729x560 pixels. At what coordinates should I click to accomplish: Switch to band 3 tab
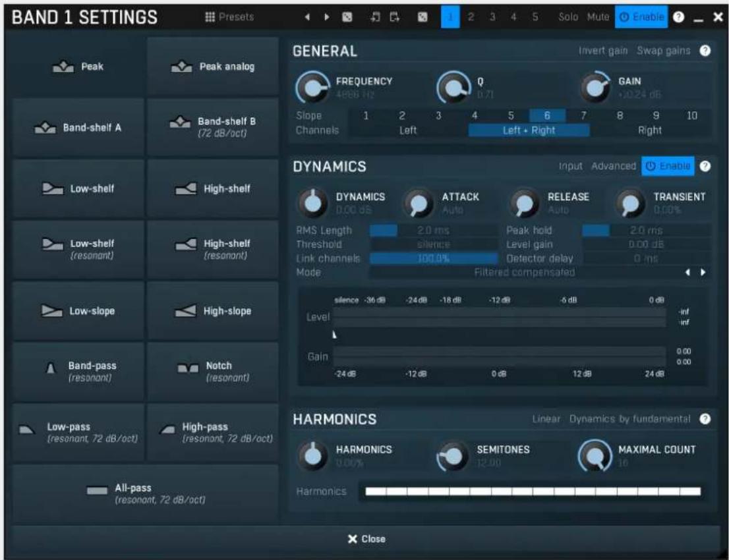492,17
